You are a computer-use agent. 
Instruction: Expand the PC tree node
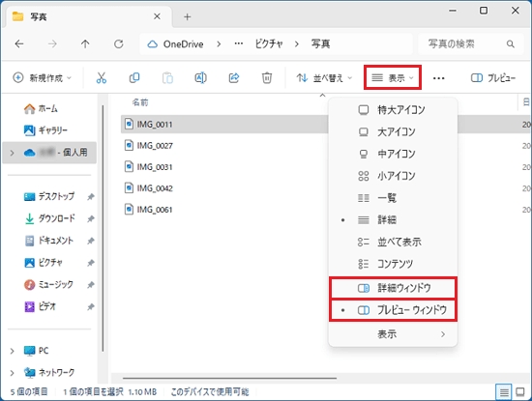(13, 351)
